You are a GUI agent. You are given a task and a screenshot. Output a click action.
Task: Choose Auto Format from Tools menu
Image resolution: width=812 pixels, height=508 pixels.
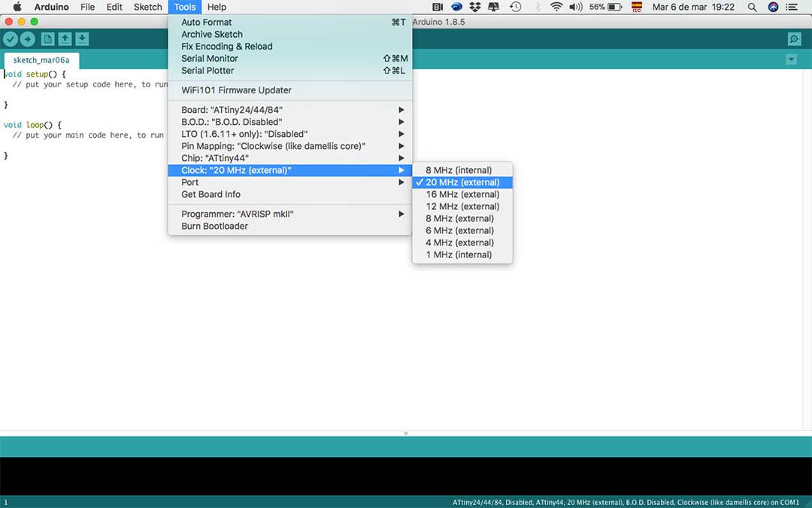(x=290, y=23)
